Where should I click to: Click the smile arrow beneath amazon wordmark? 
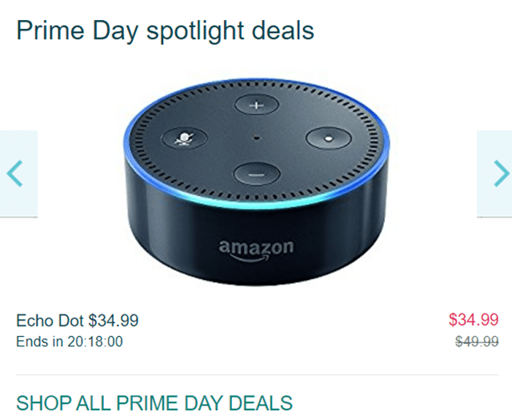point(256,260)
